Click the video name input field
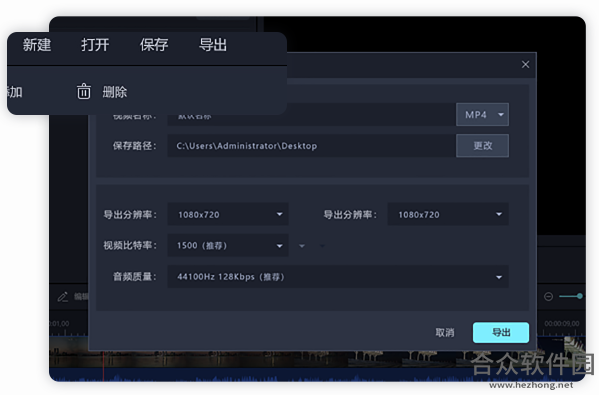 pos(311,114)
